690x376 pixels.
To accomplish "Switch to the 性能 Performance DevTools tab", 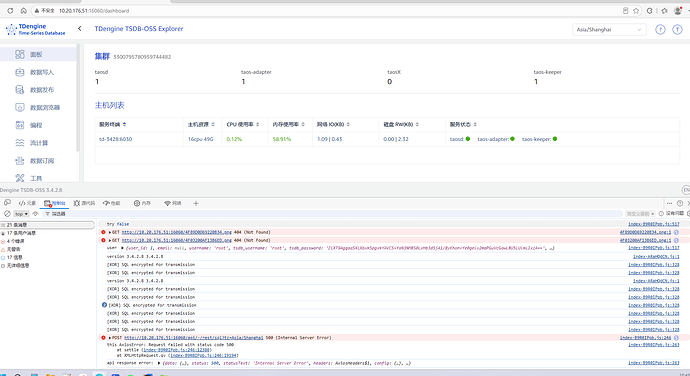I will (x=112, y=203).
